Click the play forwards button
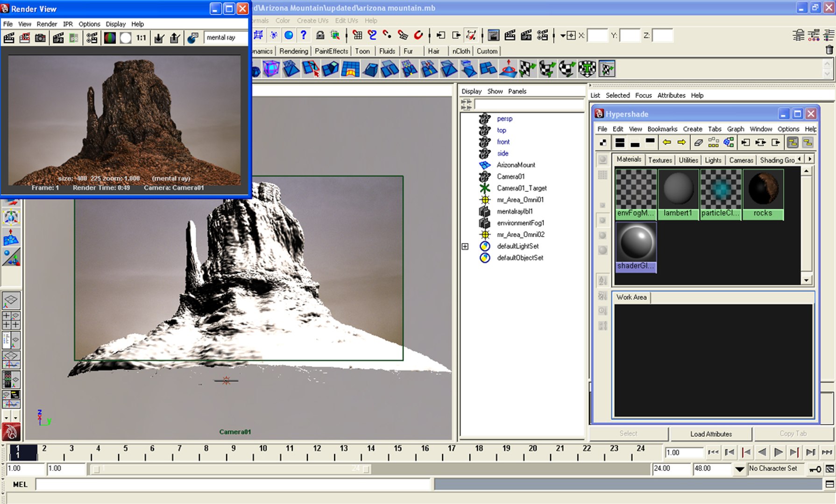The width and height of the screenshot is (836, 504). click(x=778, y=452)
